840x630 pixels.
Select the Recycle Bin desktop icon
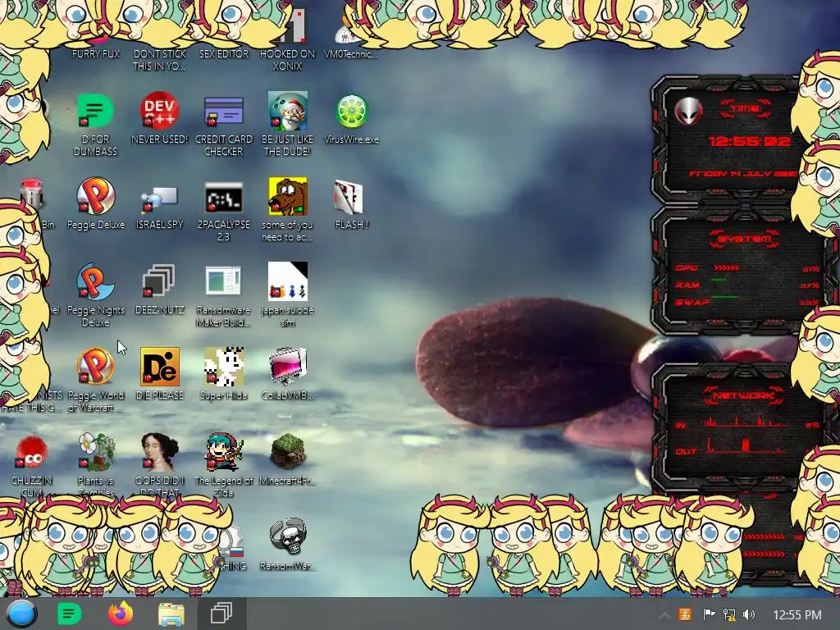click(31, 195)
